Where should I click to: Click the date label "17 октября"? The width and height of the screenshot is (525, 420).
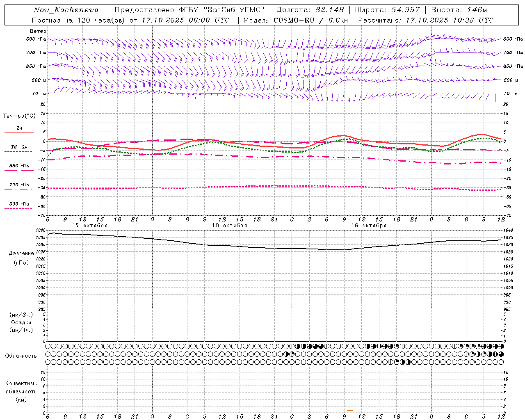[90, 226]
